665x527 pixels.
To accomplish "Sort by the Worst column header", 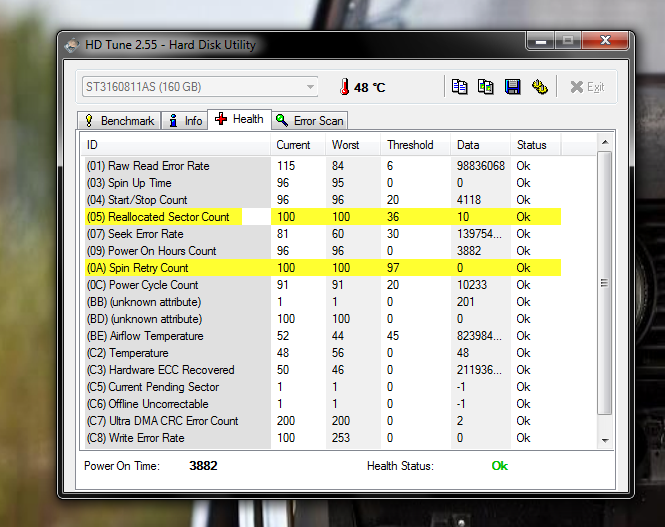I will (353, 145).
